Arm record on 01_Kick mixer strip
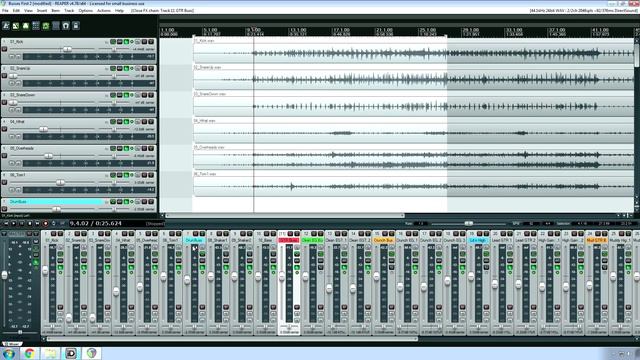This screenshot has width=640, height=360. click(60, 307)
